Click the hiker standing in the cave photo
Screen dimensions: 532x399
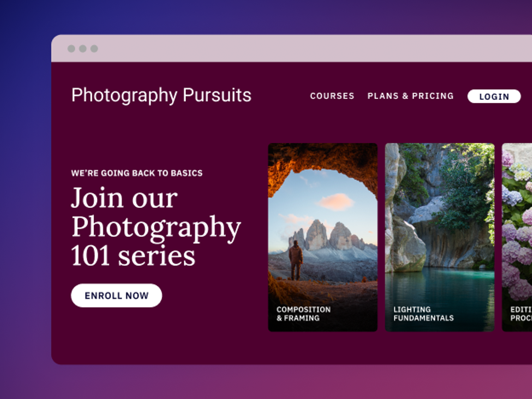coord(295,260)
